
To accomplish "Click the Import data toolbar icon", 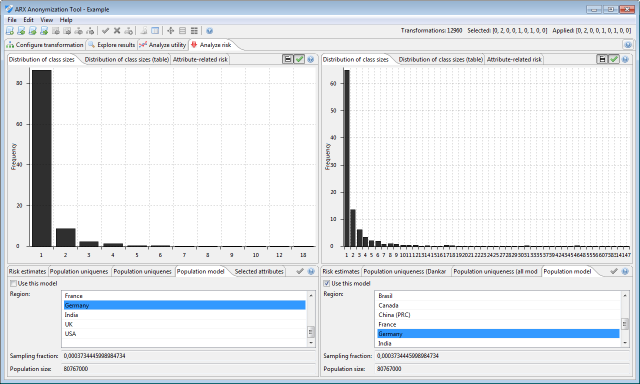I will click(x=56, y=31).
